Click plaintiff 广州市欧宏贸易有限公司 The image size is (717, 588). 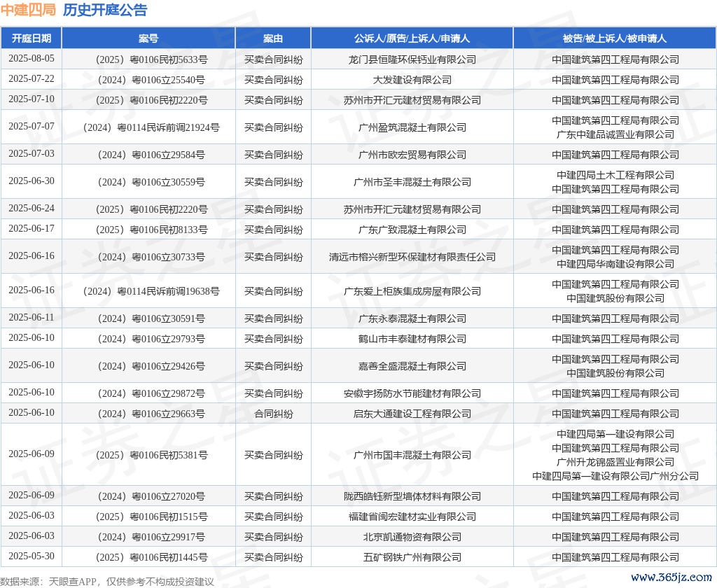[x=412, y=155]
